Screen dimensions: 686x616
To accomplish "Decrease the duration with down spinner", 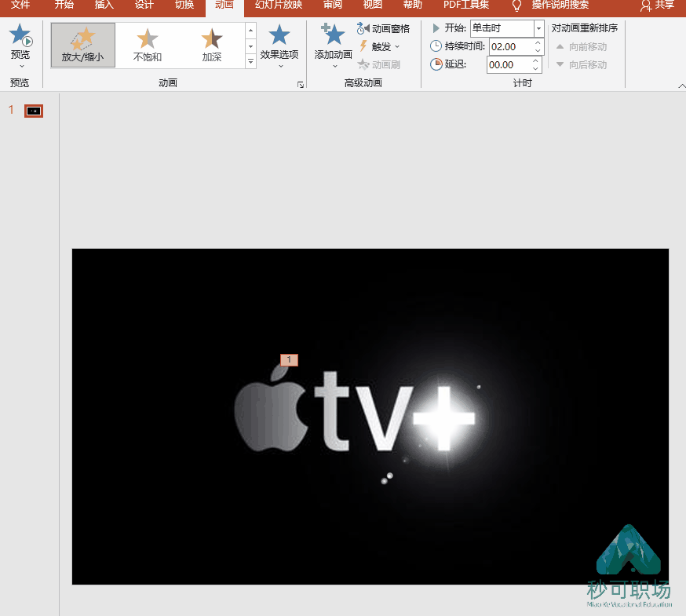I will (x=538, y=51).
